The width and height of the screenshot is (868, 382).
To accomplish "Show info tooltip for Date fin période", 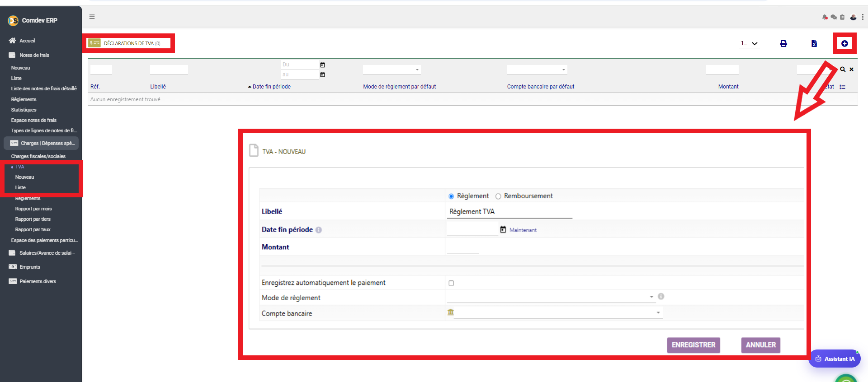I will 319,230.
